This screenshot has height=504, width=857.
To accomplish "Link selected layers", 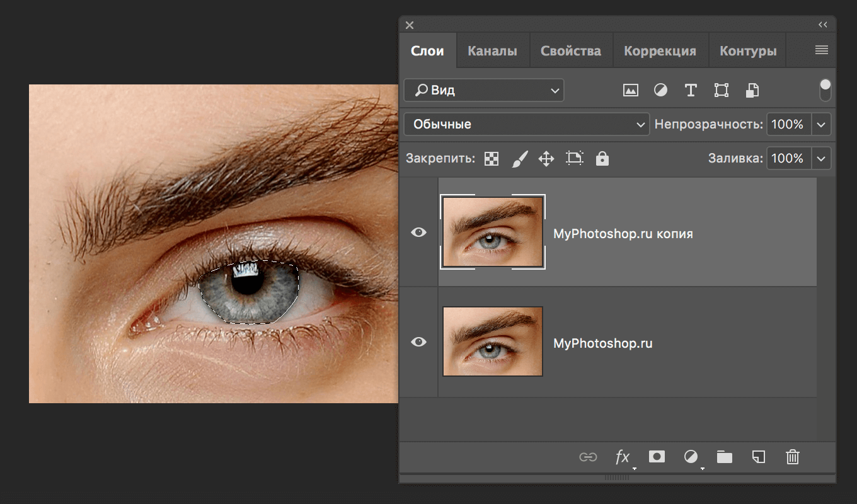I will tap(588, 457).
